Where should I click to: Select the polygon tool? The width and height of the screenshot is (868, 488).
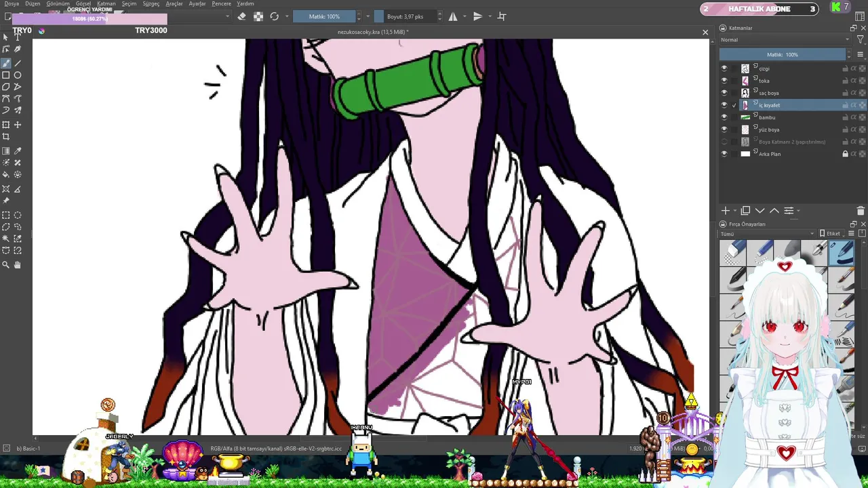tap(6, 87)
